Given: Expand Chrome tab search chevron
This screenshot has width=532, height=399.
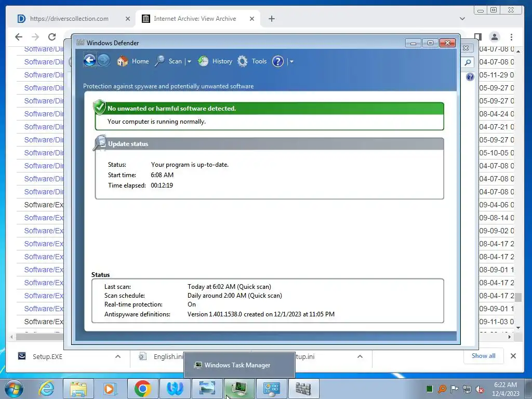Looking at the screenshot, I should 462,19.
